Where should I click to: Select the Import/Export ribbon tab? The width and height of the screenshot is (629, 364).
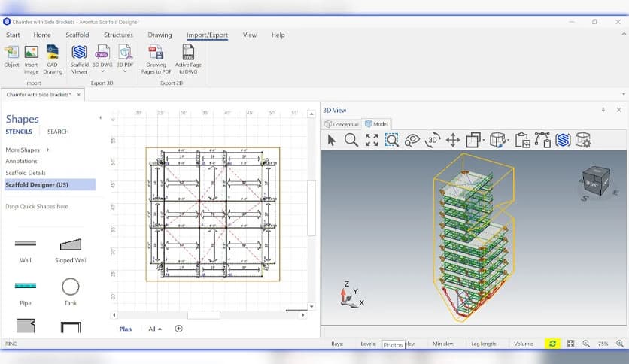208,35
